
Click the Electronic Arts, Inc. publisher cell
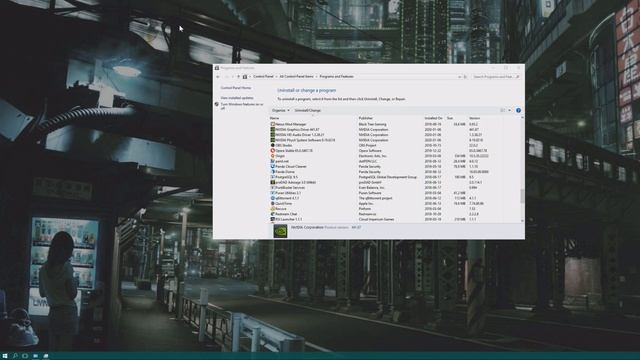(373, 156)
